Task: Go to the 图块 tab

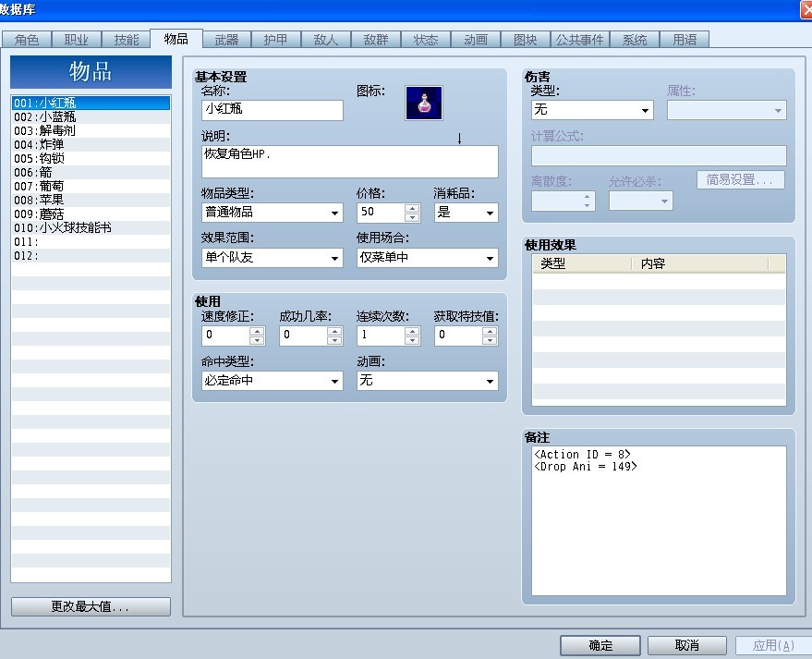Action: coord(525,40)
